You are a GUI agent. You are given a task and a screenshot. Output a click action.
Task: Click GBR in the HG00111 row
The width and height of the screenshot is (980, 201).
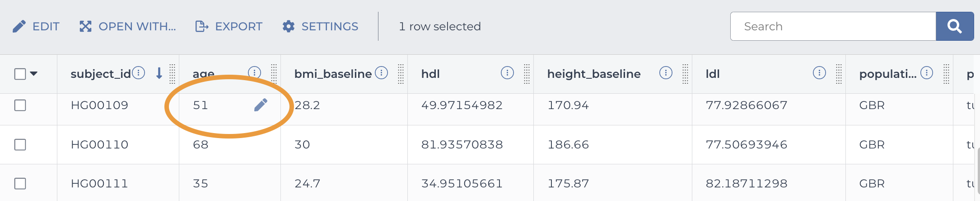[872, 184]
